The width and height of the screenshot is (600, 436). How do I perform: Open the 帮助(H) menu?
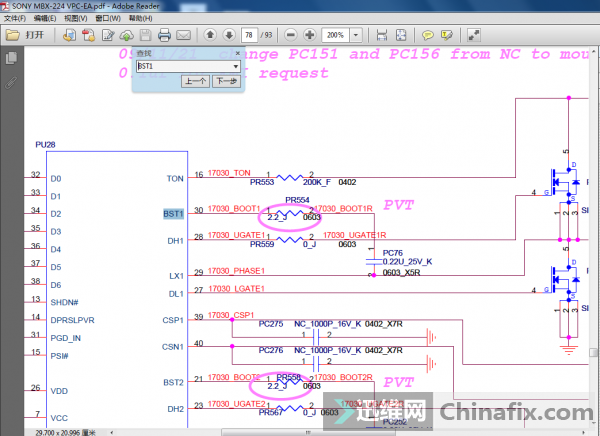(x=140, y=18)
